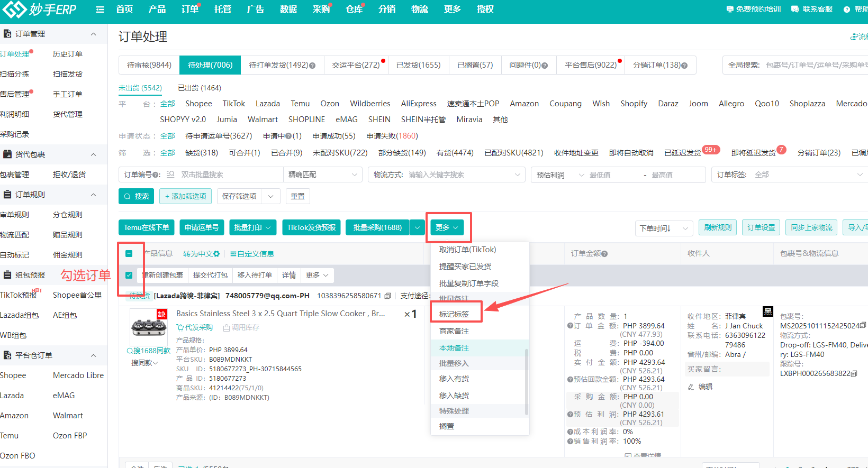Uncheck the selected order row checkbox
868x468 pixels.
click(x=129, y=275)
